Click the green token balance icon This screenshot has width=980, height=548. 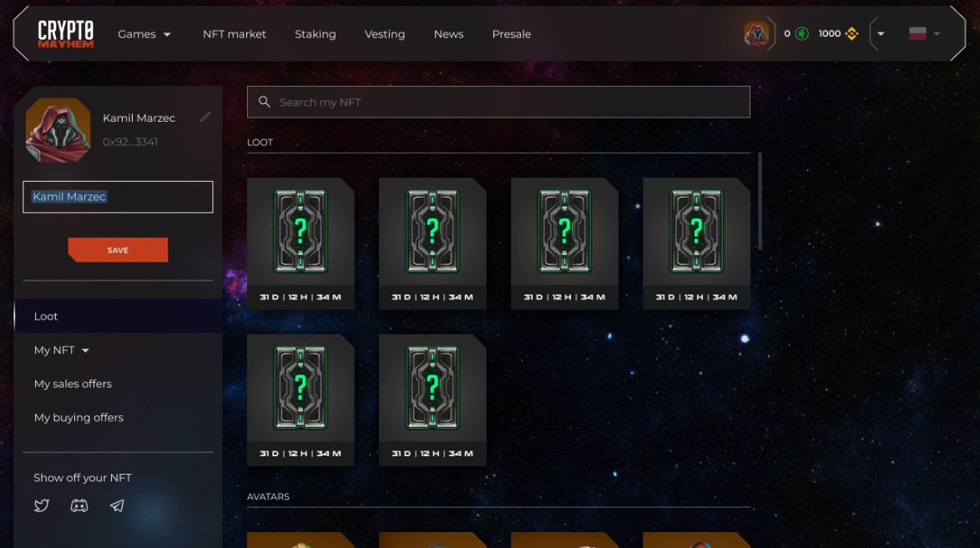point(802,34)
